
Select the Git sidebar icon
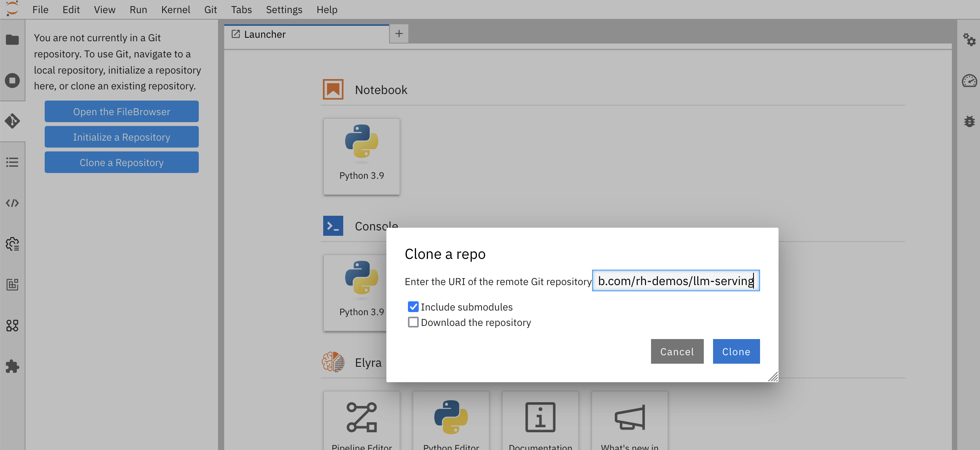coord(12,121)
